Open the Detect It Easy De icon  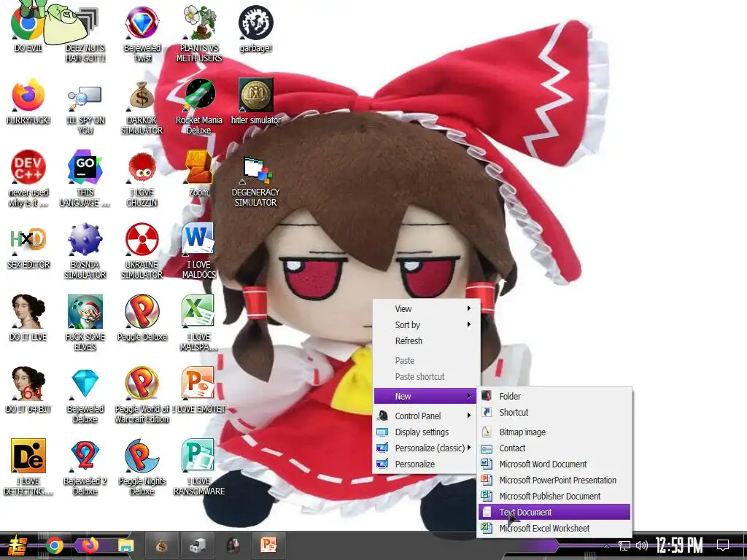coord(28,456)
